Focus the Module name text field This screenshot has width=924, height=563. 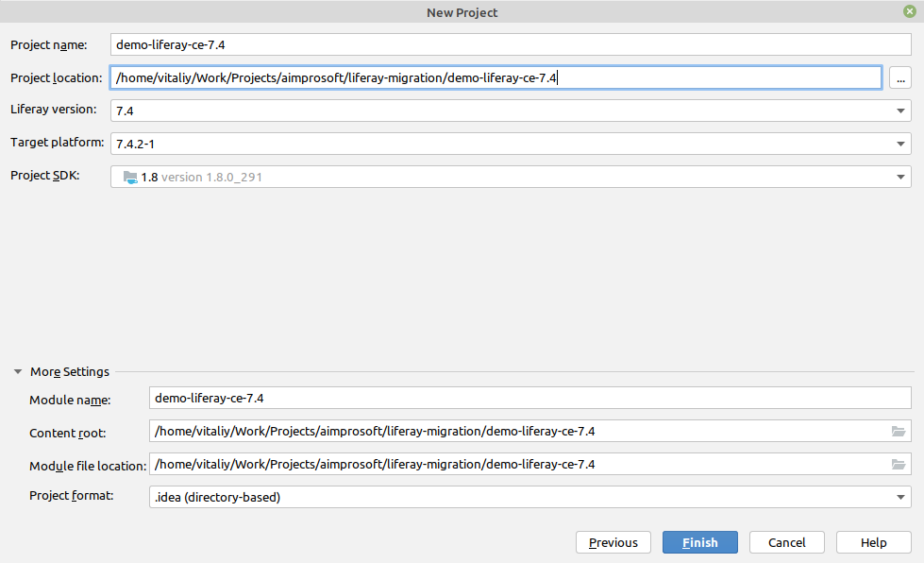(x=530, y=398)
